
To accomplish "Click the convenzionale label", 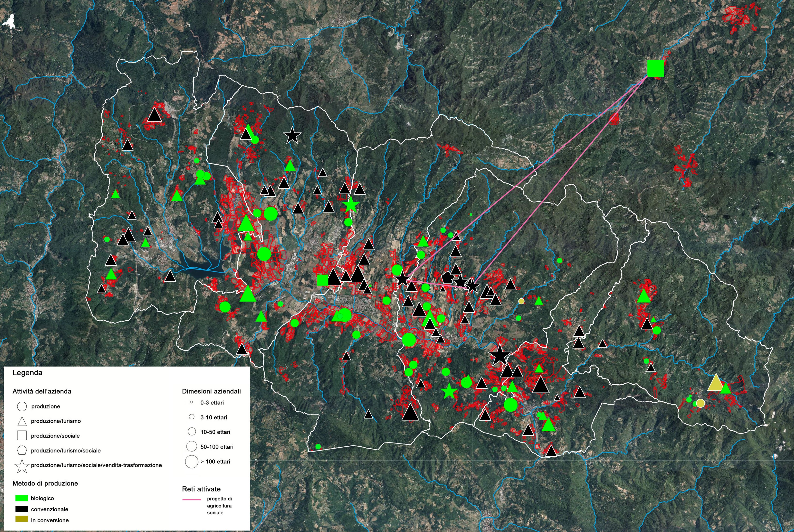I will [50, 509].
